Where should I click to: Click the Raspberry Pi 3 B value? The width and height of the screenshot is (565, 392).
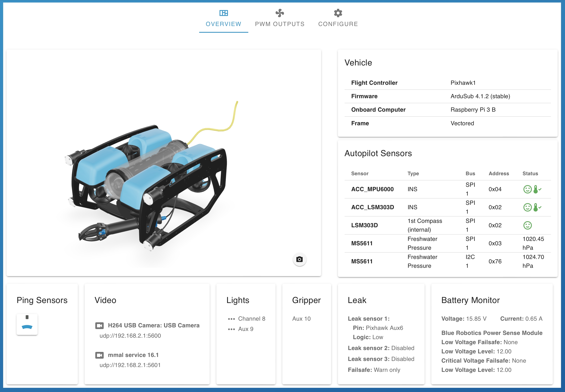(x=473, y=110)
